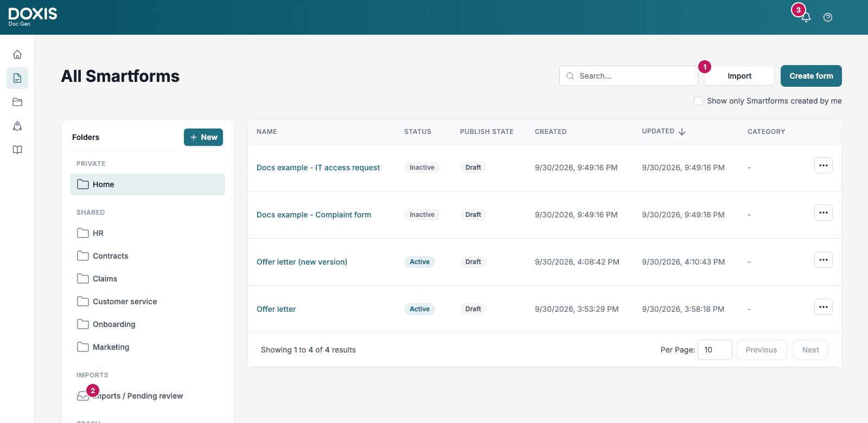Open the home icon in left sidebar
This screenshot has height=423, width=868.
[x=17, y=54]
